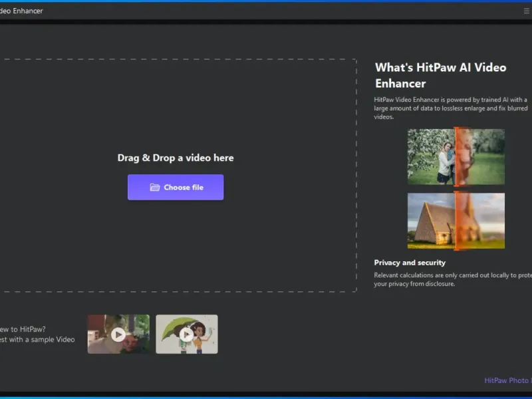Open the hamburger menu in title bar
The width and height of the screenshot is (532, 399).
click(527, 11)
